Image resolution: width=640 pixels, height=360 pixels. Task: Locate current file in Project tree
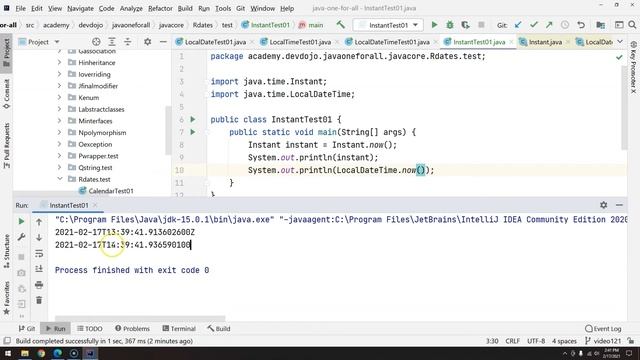[96, 42]
